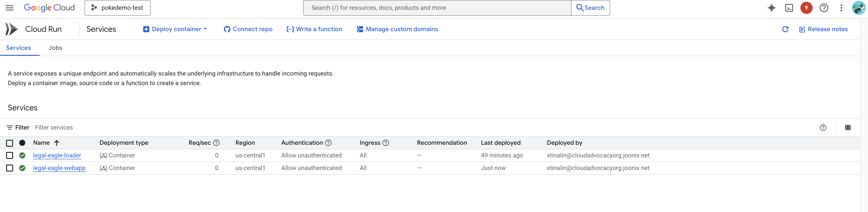Open the three-dot settings menu
Image resolution: width=868 pixels, height=212 pixels.
[841, 8]
